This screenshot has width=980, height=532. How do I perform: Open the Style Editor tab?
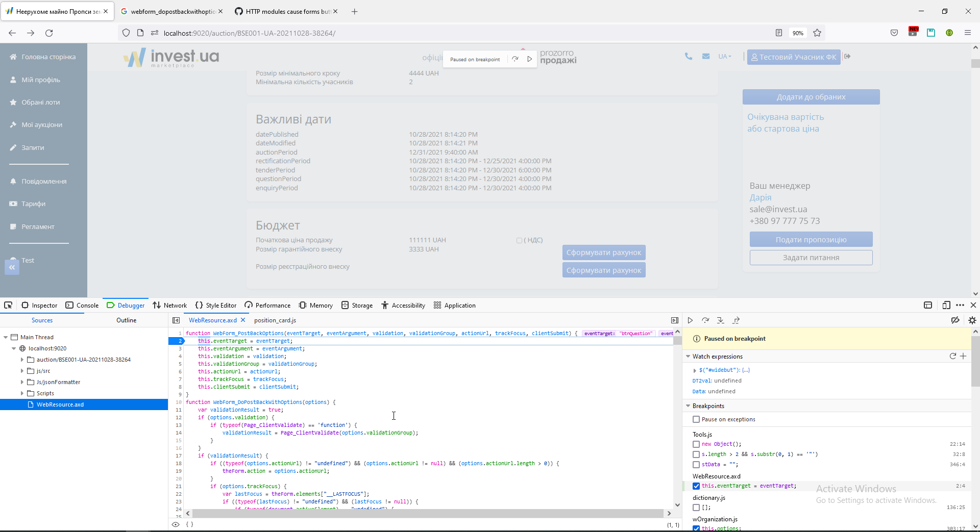[x=215, y=305]
